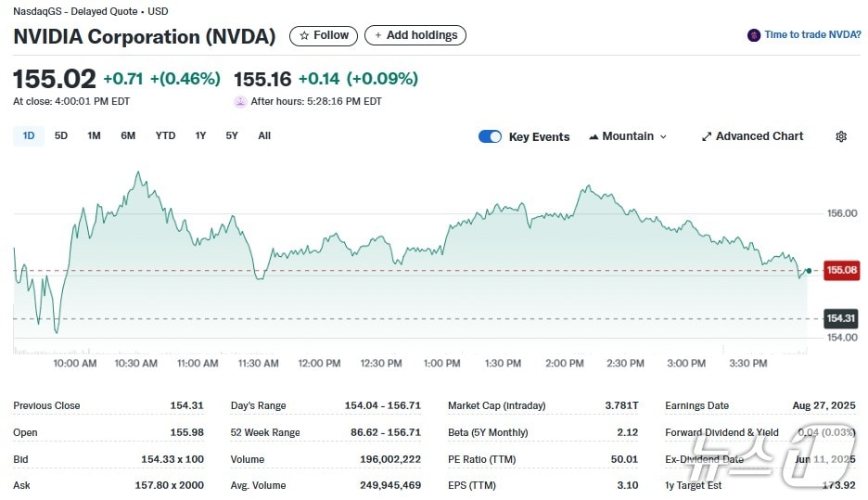
Task: Show the 5Y chart range
Action: pyautogui.click(x=232, y=135)
